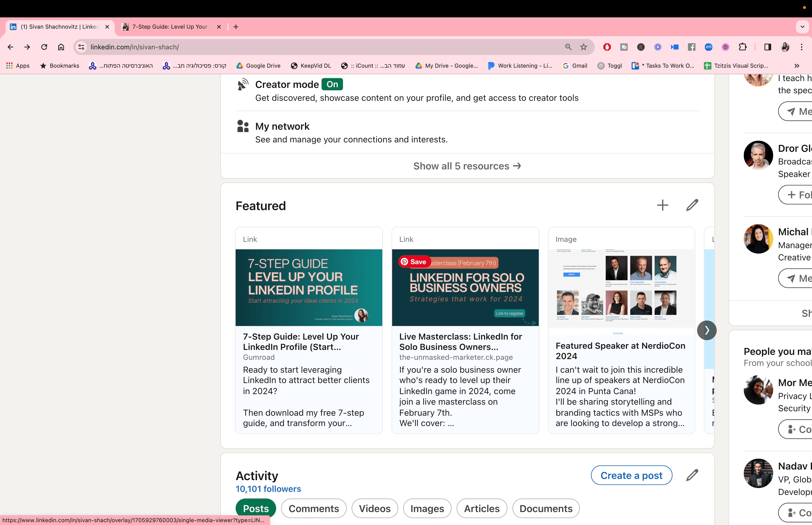Open the browser home page icon

(x=61, y=47)
